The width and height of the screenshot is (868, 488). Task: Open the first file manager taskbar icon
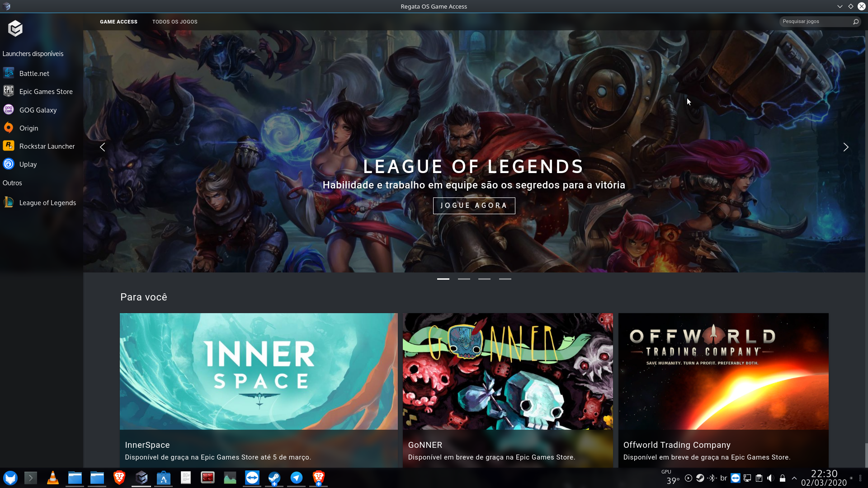click(x=75, y=478)
